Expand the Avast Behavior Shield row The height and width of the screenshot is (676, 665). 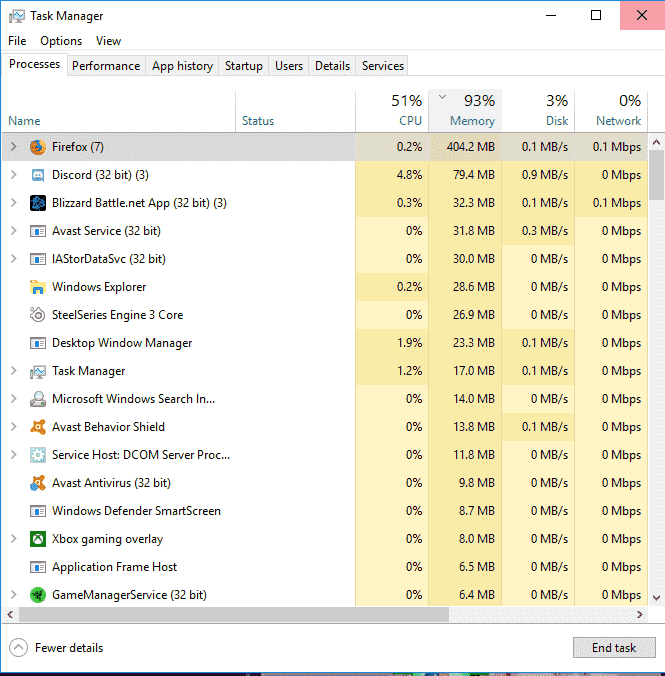tap(14, 427)
